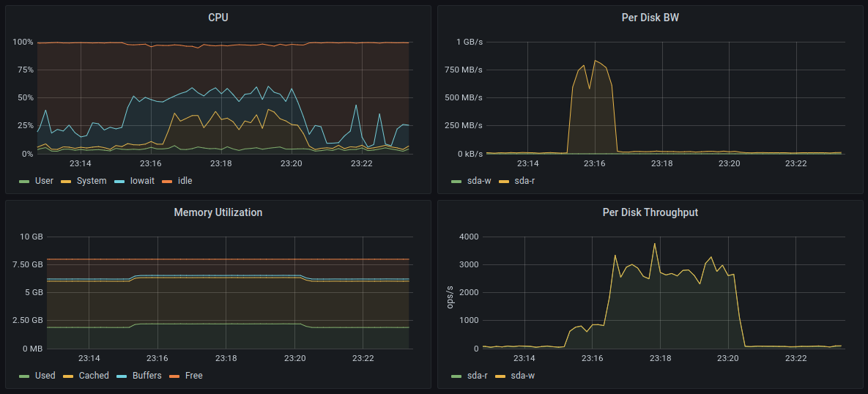Screen dimensions: 868x394
Task: Open the Per Disk Throughput panel title menu
Action: coord(650,212)
